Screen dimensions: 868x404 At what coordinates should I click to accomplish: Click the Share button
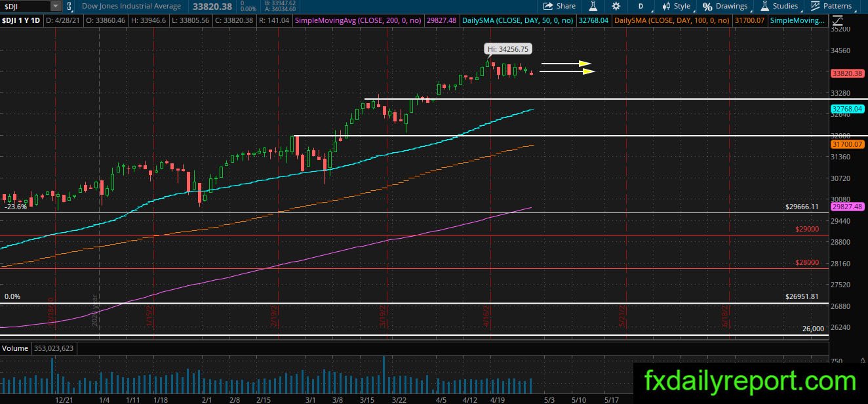(559, 6)
